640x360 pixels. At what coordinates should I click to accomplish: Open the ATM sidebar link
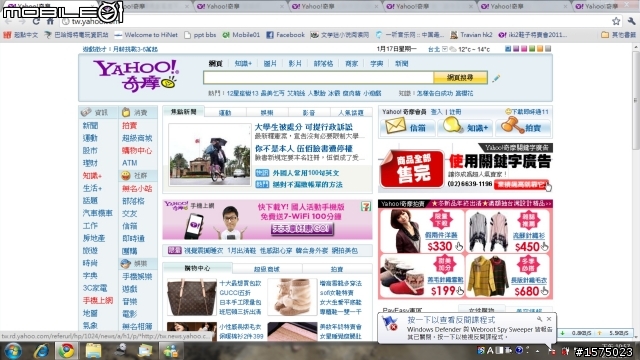point(130,163)
